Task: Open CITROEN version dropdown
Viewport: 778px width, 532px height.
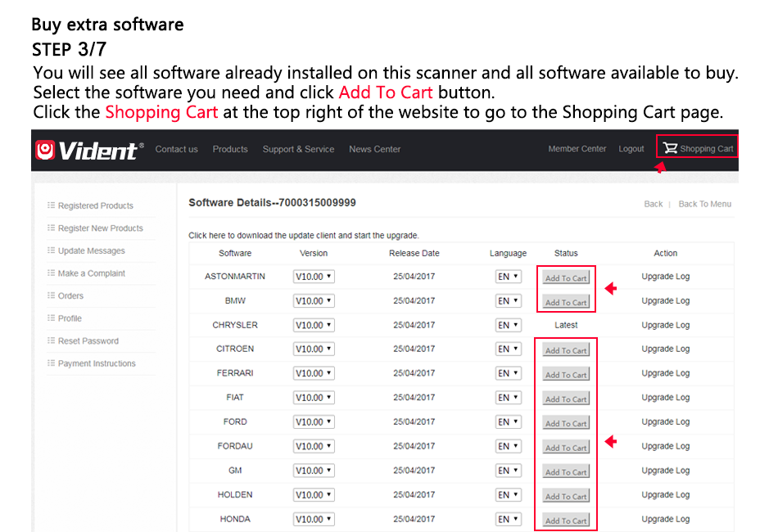Action: (314, 349)
